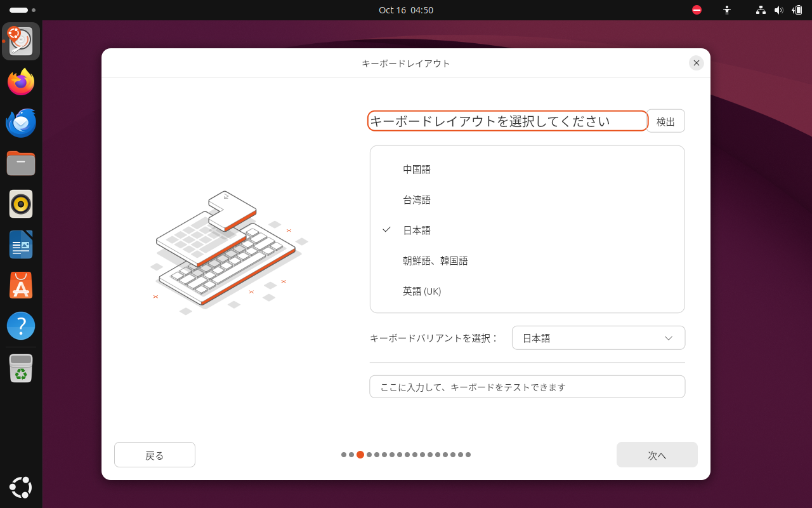The image size is (812, 508).
Task: Focus the keyboard test input field
Action: point(527,387)
